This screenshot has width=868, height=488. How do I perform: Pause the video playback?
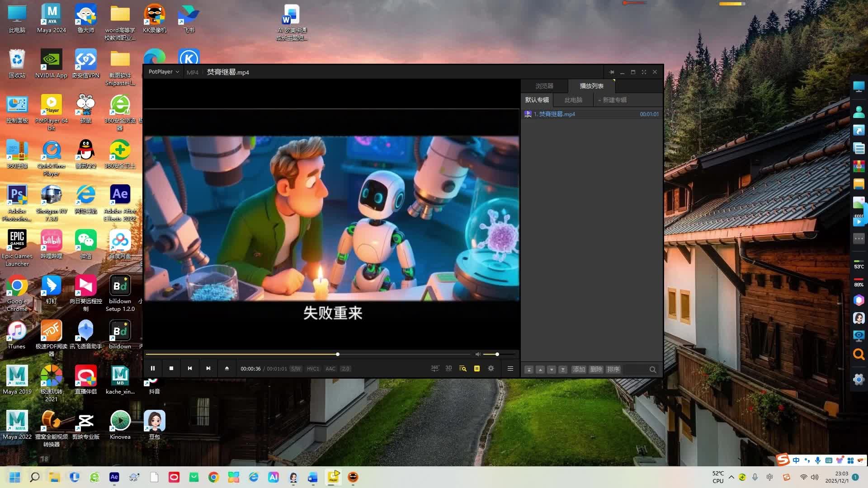153,368
